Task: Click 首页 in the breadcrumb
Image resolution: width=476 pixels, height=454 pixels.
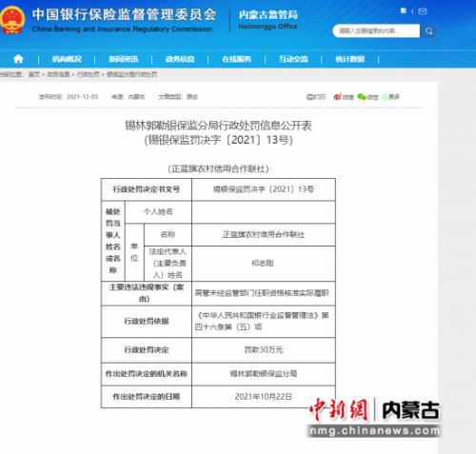Action: pos(34,74)
